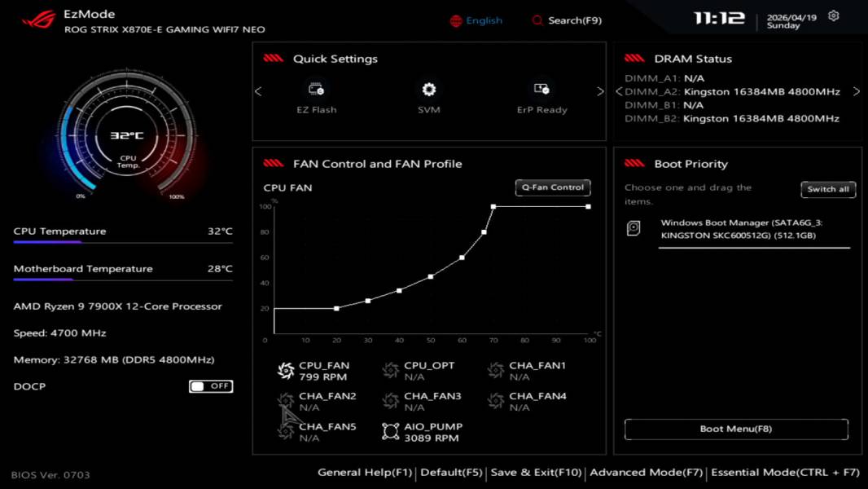Image resolution: width=868 pixels, height=489 pixels.
Task: Click the 799 RPM reading
Action: (x=322, y=377)
